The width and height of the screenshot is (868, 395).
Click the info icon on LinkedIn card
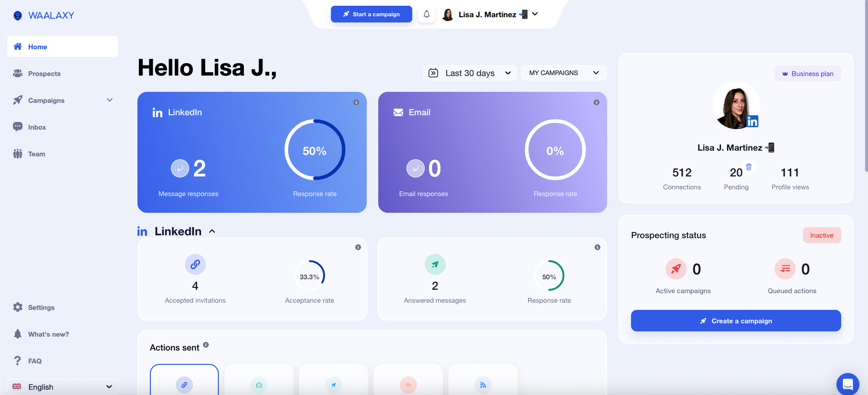(x=356, y=102)
